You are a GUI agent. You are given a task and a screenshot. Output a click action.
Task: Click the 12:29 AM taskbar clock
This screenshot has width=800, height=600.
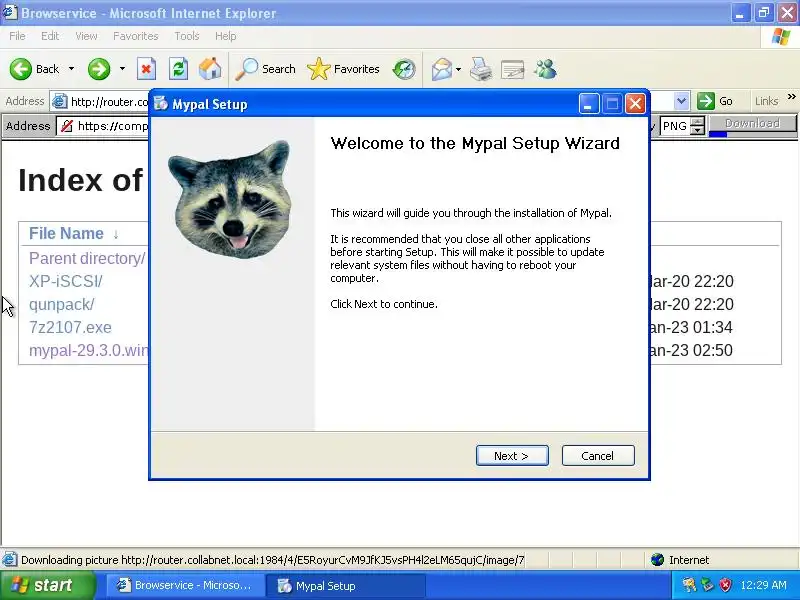tap(764, 585)
